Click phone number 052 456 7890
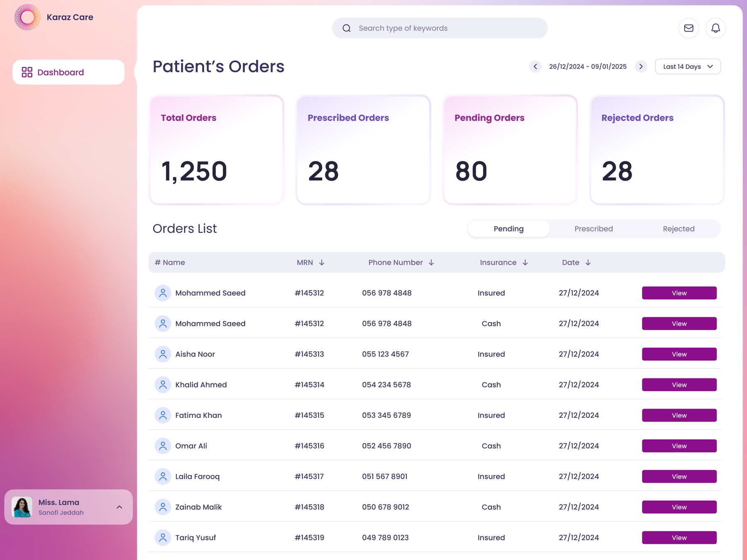This screenshot has width=747, height=560. (x=386, y=446)
